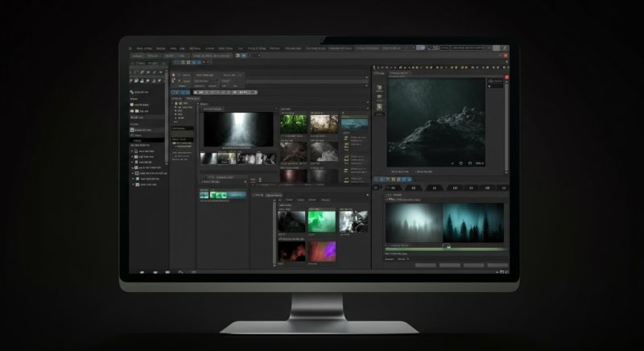644x351 pixels.
Task: Open the hamburger menu icon in the menu bar
Action: coord(130,48)
